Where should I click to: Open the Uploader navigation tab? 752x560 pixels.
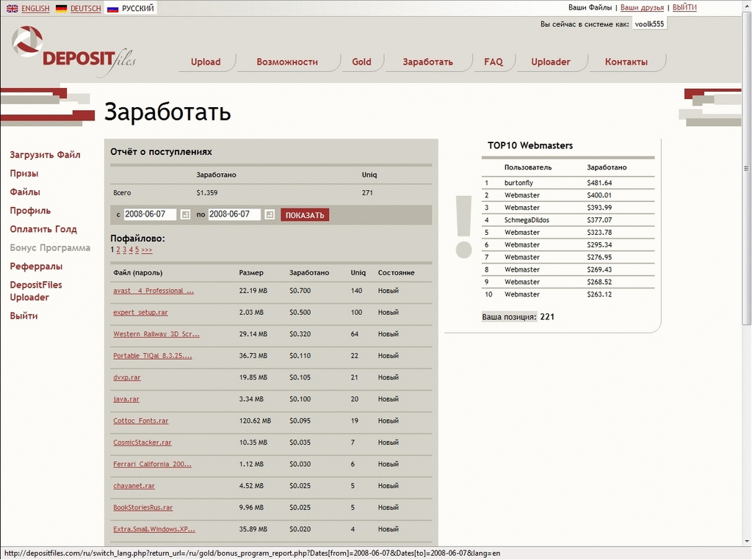click(x=551, y=62)
